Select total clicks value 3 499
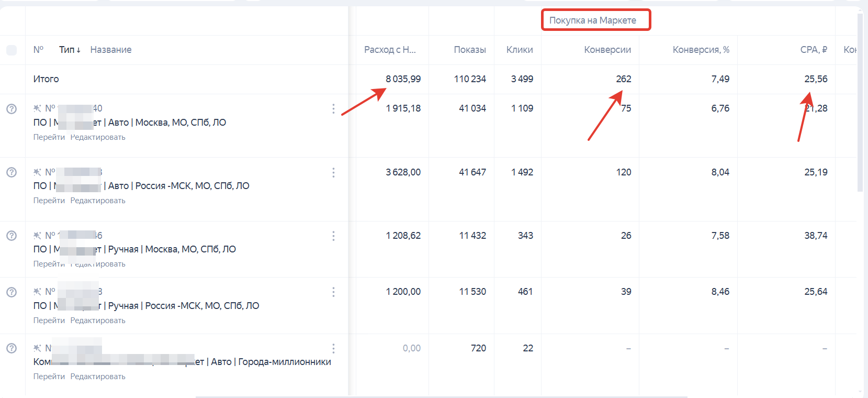Screen dimensions: 868x398 (x=522, y=79)
